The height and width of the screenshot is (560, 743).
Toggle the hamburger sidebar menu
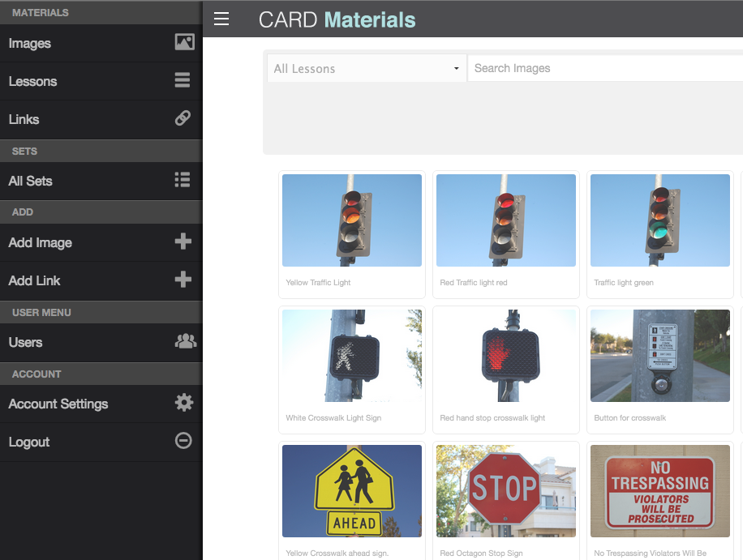(x=221, y=19)
